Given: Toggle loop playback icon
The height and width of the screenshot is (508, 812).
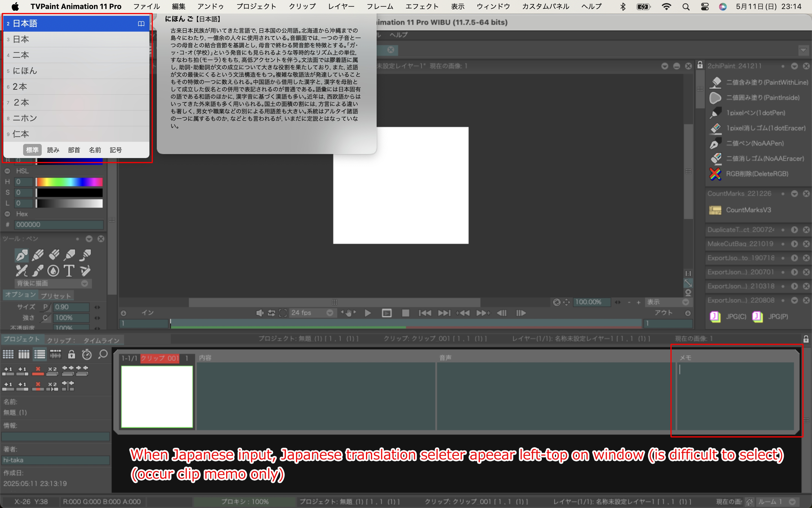Looking at the screenshot, I should tap(271, 313).
